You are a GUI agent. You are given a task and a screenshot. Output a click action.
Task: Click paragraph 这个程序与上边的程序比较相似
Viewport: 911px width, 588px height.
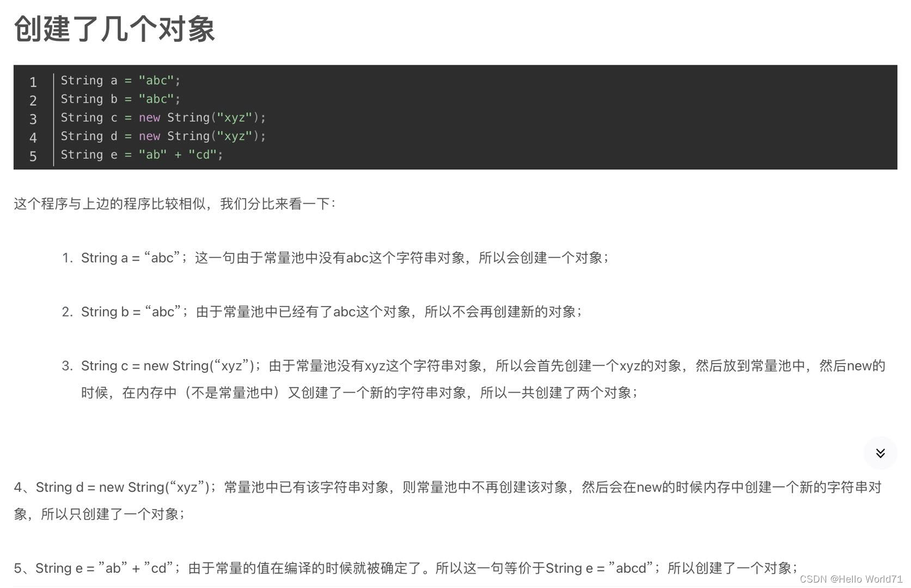point(175,204)
